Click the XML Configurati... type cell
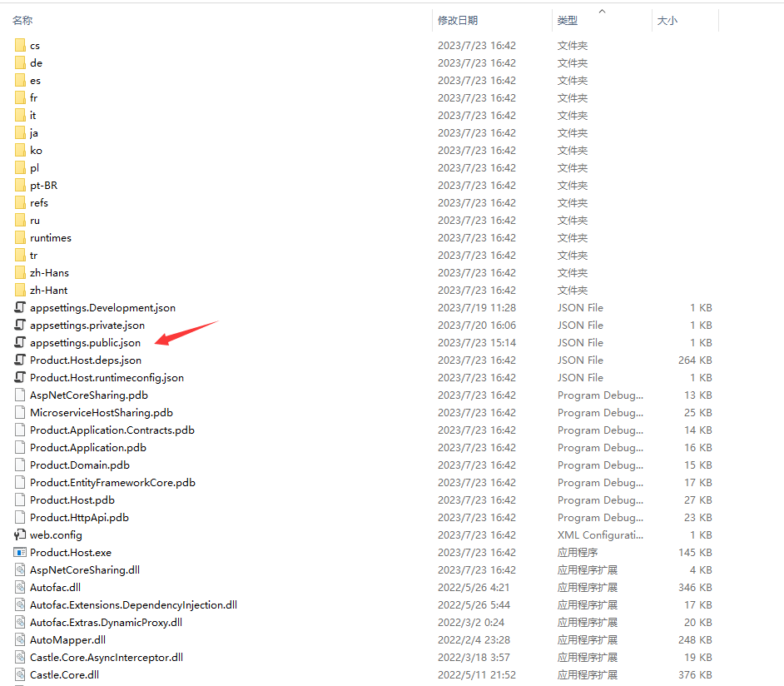 click(601, 535)
